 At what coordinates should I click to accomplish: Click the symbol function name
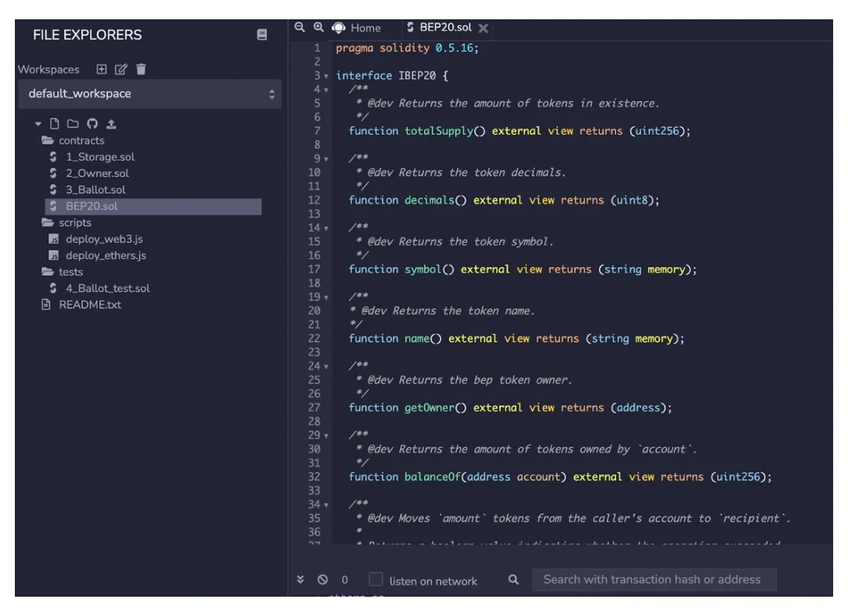click(423, 269)
